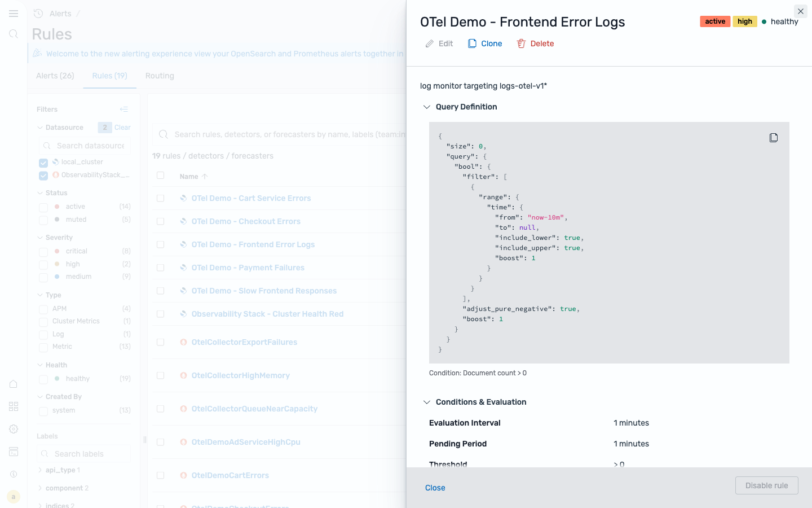This screenshot has width=812, height=508.
Task: Click the 'Condition: Document count > 0' text
Action: point(478,373)
